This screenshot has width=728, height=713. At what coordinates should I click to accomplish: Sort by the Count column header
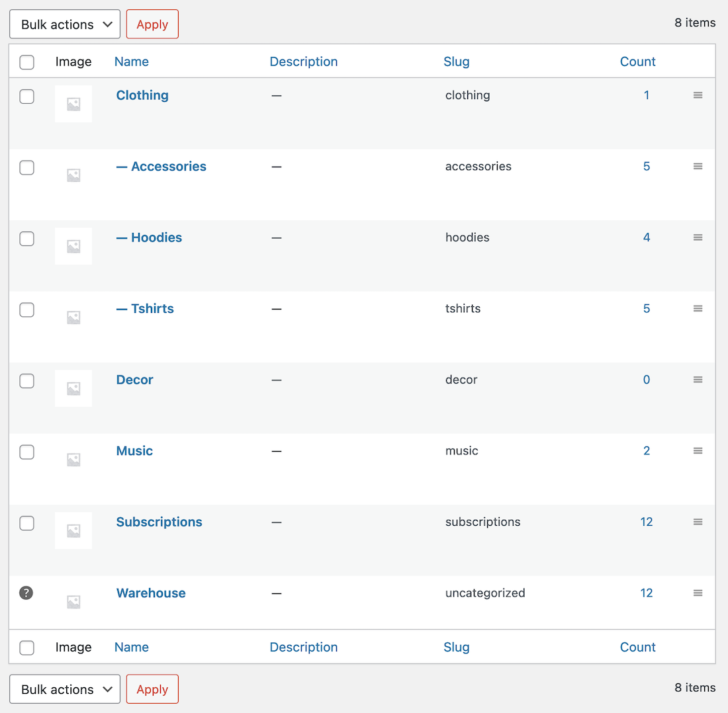point(637,62)
